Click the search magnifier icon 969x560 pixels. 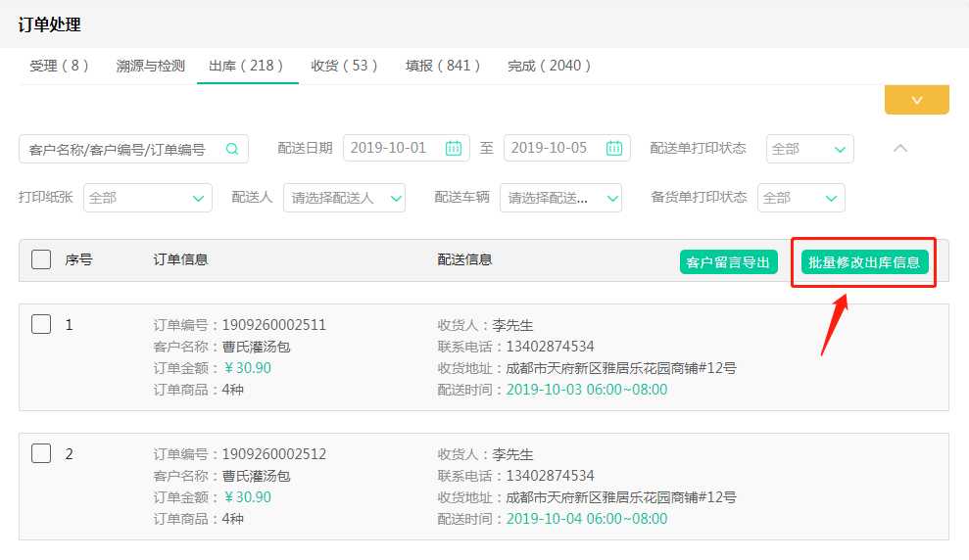tap(232, 149)
